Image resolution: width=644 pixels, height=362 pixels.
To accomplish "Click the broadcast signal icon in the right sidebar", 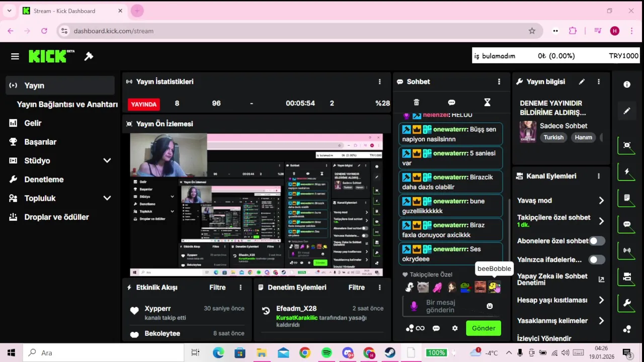I will pyautogui.click(x=627, y=250).
